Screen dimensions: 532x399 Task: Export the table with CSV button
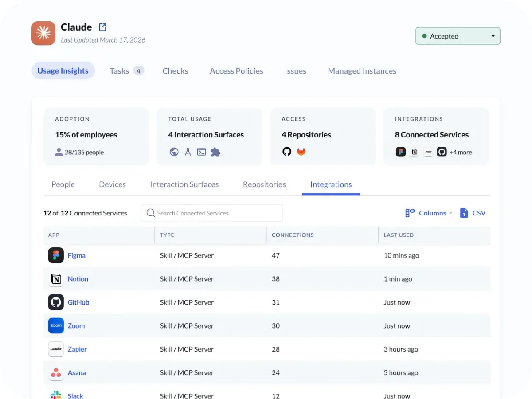pos(473,213)
